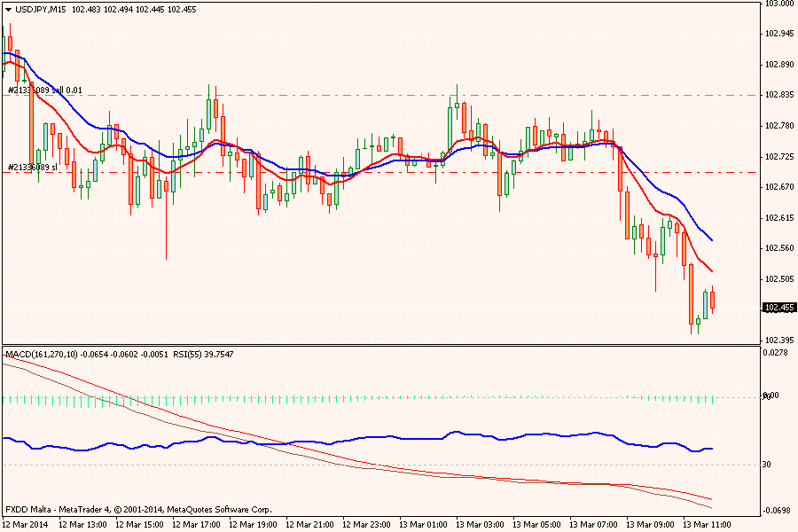Click the 30 level RSI scale label
The height and width of the screenshot is (532, 798).
tap(768, 465)
